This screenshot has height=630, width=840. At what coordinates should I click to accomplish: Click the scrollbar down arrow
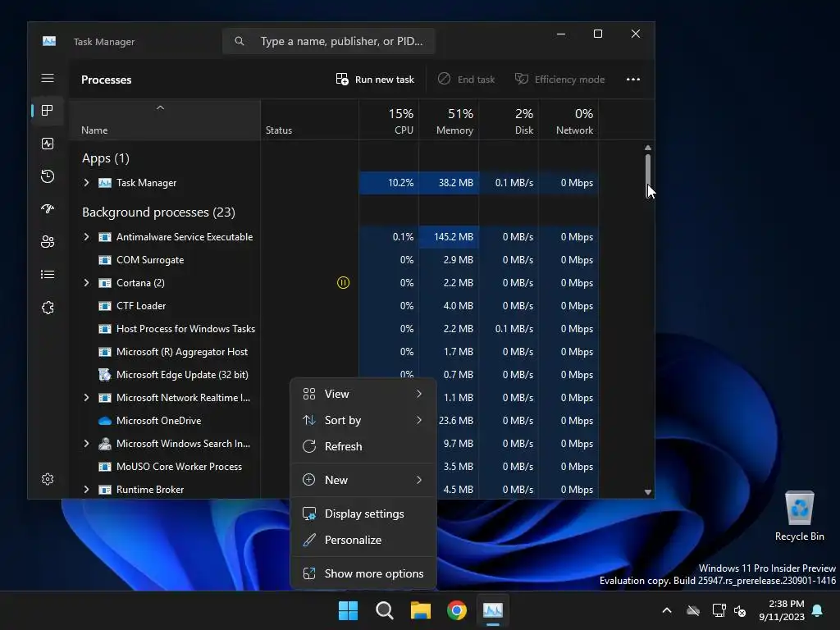648,492
